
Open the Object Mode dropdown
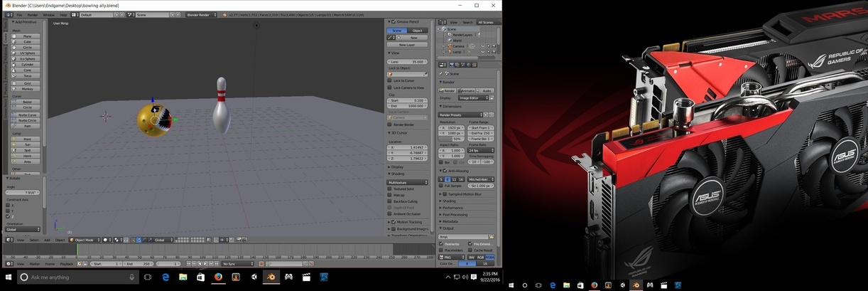[x=85, y=240]
